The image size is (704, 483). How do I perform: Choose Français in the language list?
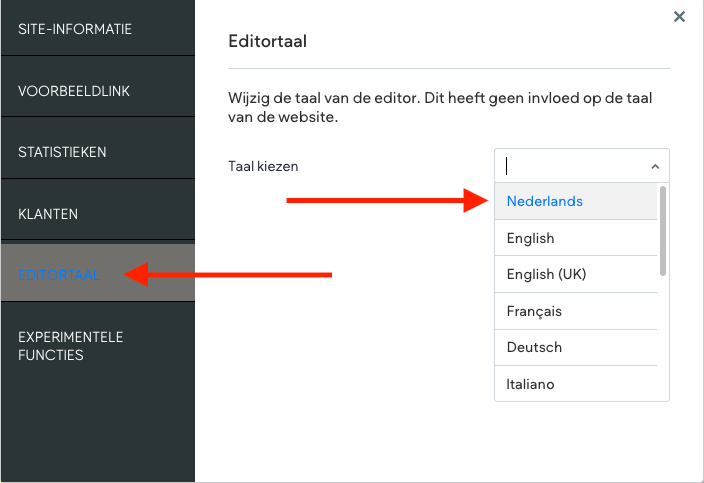(x=535, y=311)
